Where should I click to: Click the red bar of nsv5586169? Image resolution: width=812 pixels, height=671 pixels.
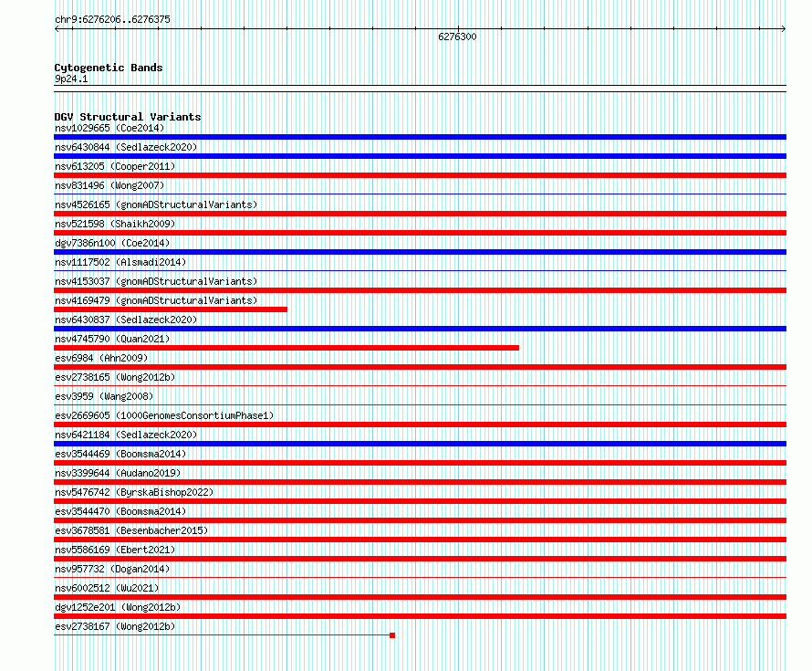coord(420,559)
